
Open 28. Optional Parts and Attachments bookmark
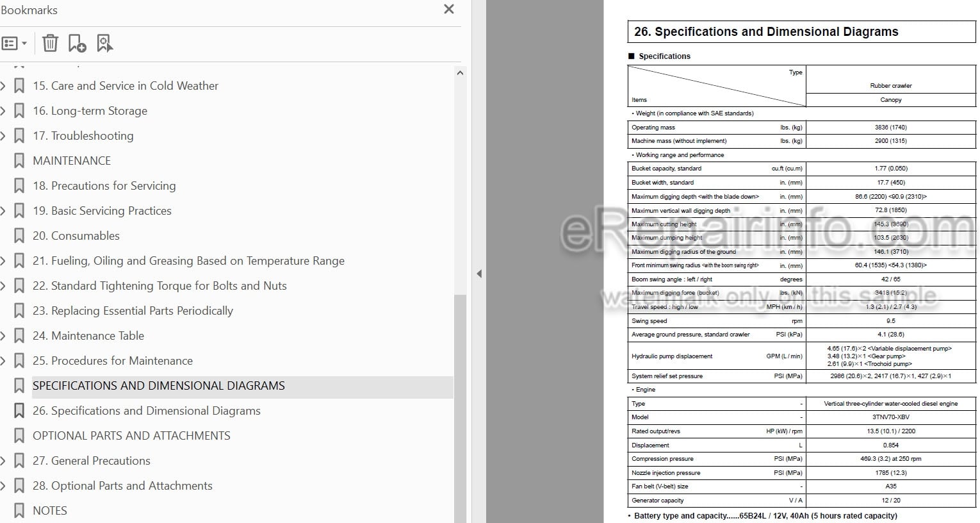[x=122, y=486]
